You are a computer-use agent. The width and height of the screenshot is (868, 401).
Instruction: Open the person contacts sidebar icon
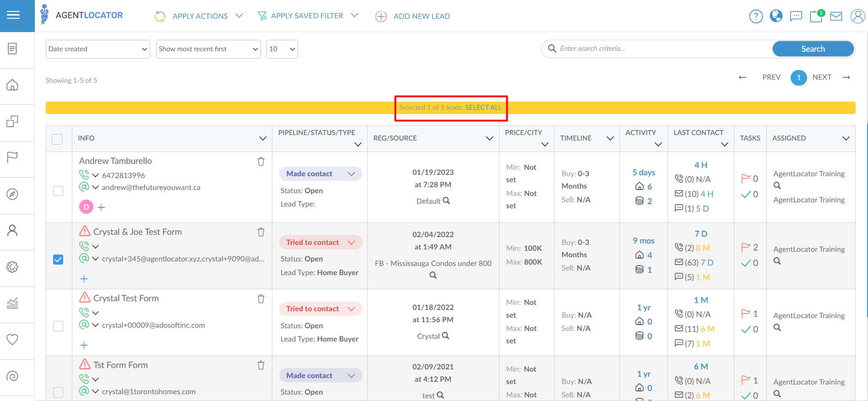tap(13, 230)
